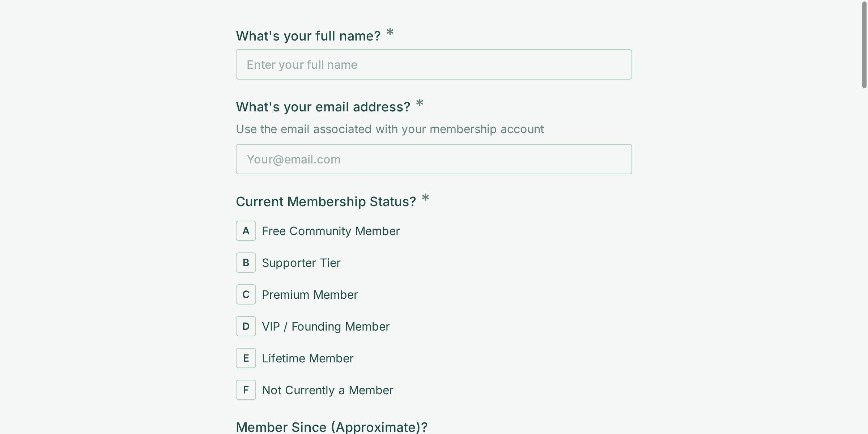Choose the Premium Member option
The width and height of the screenshot is (868, 434).
(310, 294)
